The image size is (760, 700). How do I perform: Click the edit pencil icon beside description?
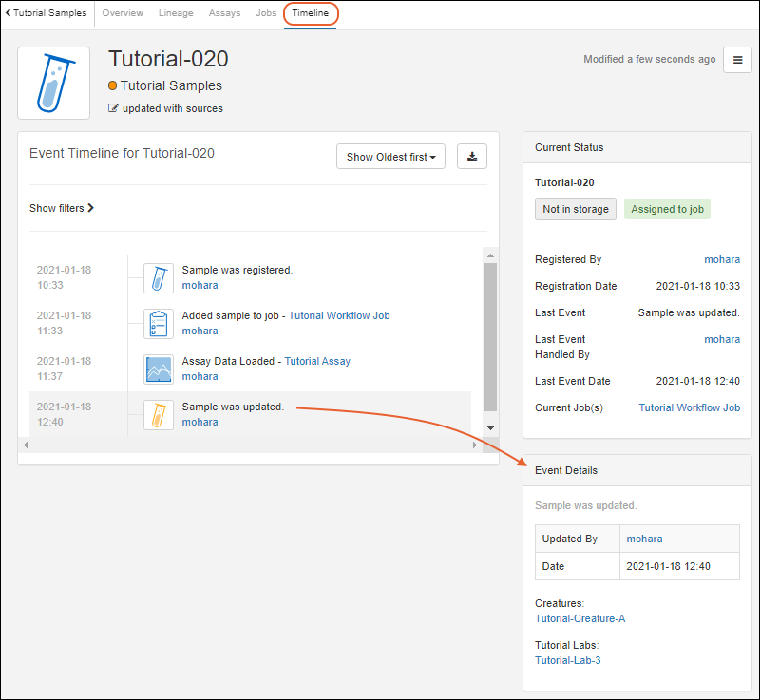[114, 108]
